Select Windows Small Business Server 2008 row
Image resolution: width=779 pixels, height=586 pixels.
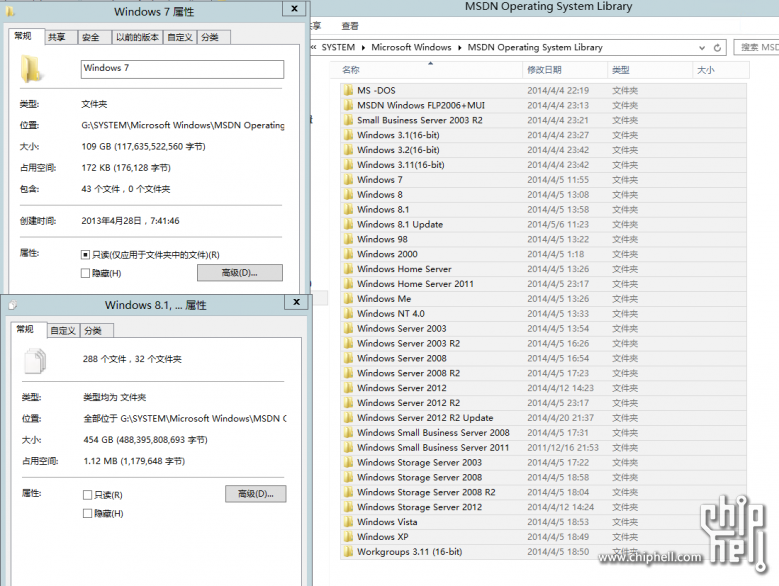(x=544, y=433)
